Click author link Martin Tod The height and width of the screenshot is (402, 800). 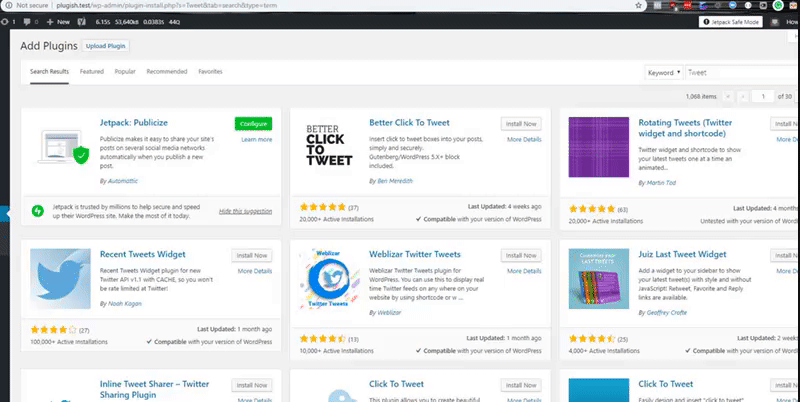click(x=661, y=183)
